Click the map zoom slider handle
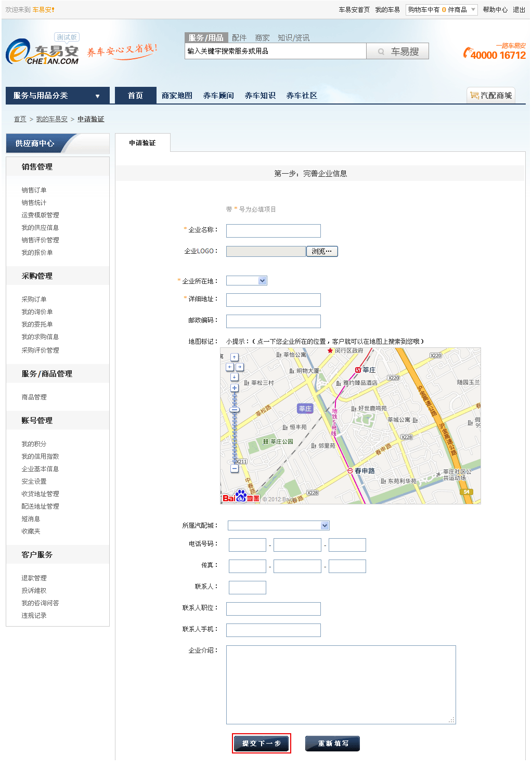 [x=235, y=410]
